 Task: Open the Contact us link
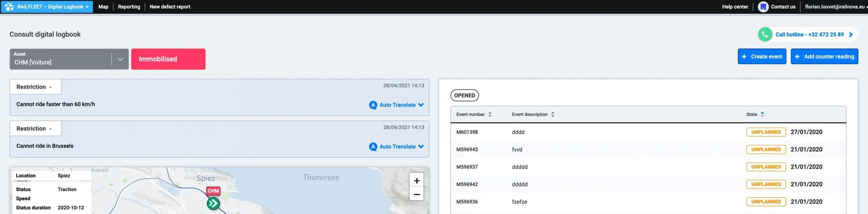tap(783, 7)
